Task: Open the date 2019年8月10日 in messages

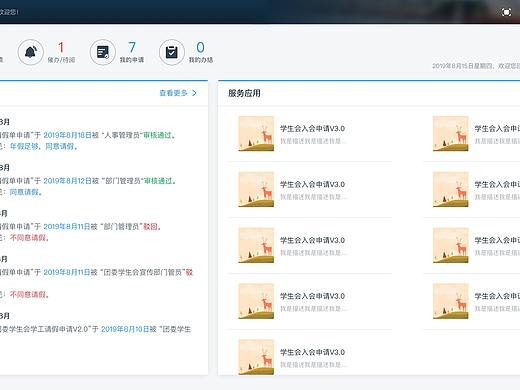Action: click(x=125, y=329)
